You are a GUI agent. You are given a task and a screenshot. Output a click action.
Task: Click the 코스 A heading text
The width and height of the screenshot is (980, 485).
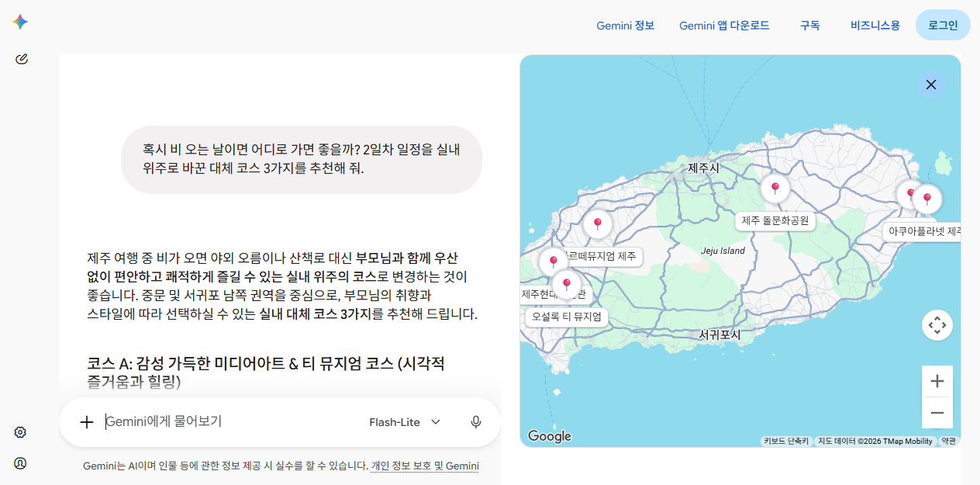pyautogui.click(x=266, y=372)
